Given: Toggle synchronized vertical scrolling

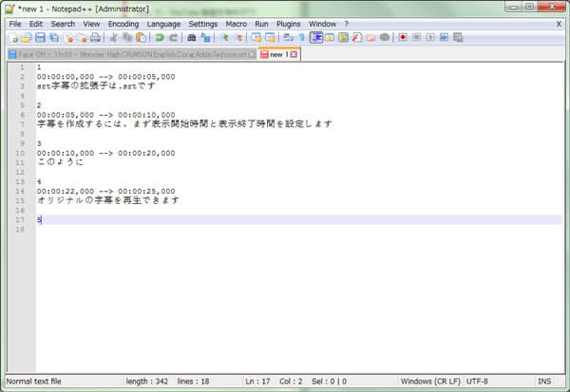Looking at the screenshot, I should point(256,37).
